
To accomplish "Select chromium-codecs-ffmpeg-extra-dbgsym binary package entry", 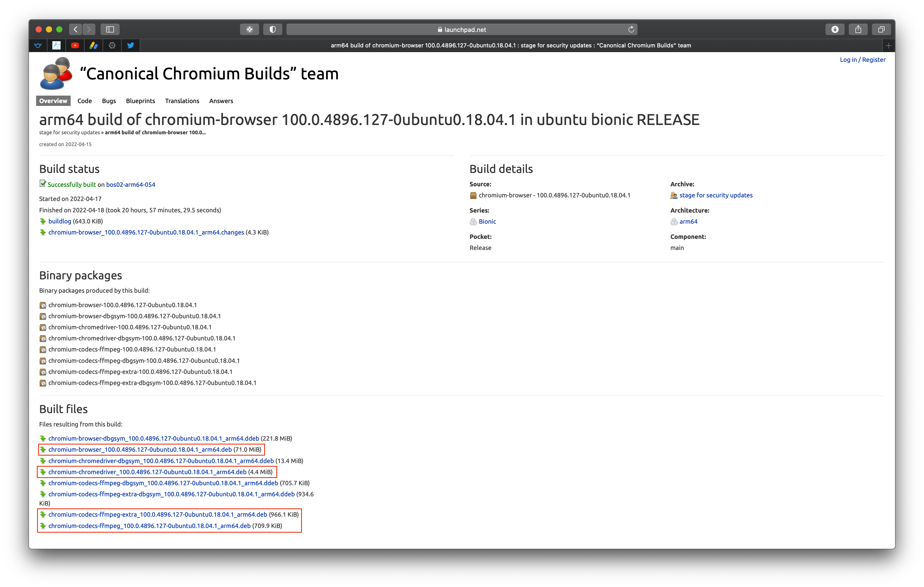I will pyautogui.click(x=152, y=383).
